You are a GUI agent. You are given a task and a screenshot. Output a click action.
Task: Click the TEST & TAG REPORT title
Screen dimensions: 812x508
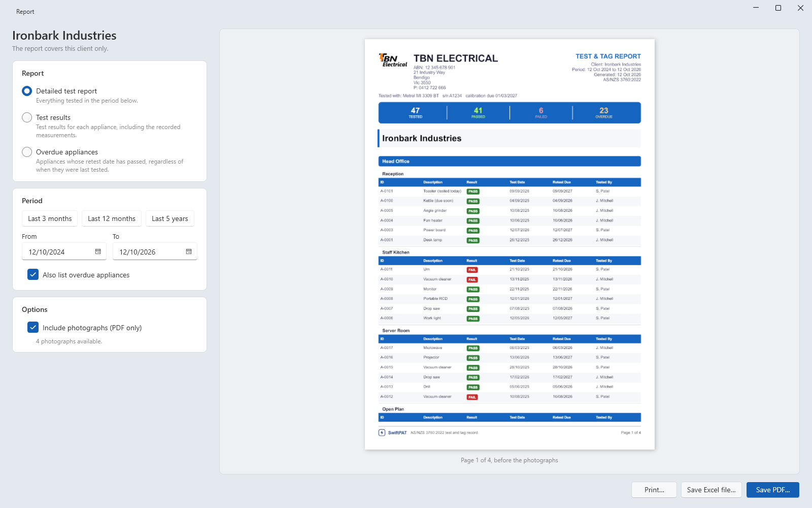608,56
